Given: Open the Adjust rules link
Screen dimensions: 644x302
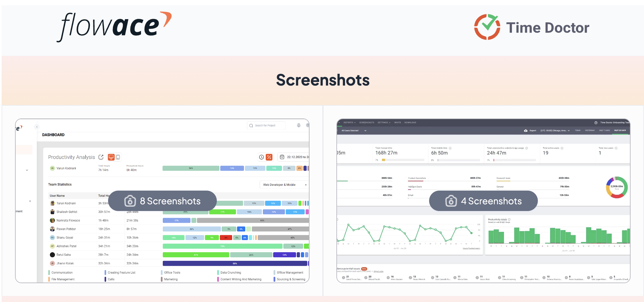Looking at the screenshot, I should [x=378, y=271].
